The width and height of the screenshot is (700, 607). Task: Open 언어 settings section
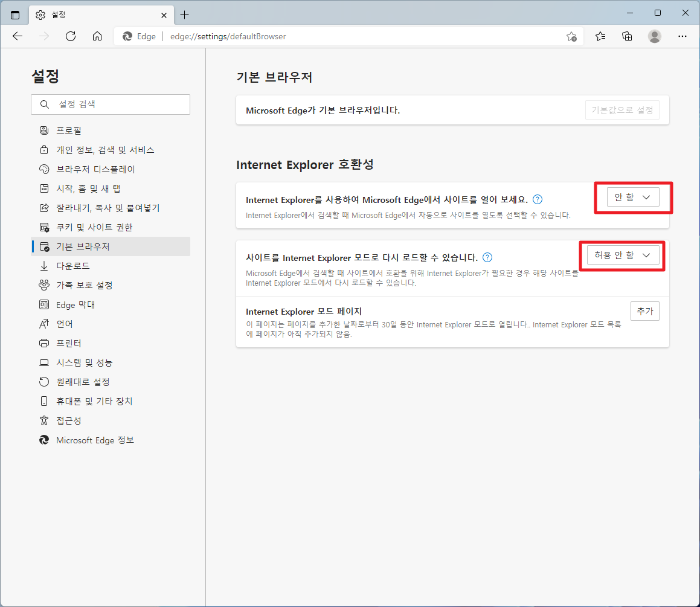(111, 324)
